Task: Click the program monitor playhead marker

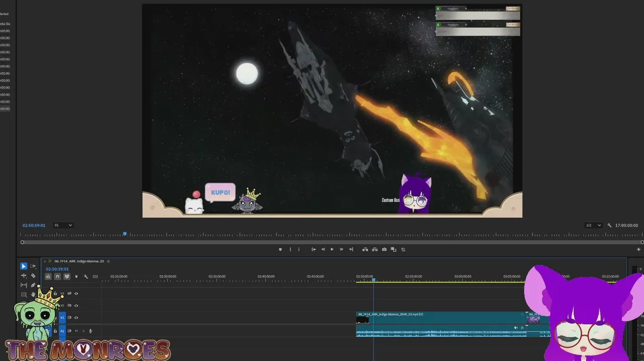Action: click(x=125, y=234)
